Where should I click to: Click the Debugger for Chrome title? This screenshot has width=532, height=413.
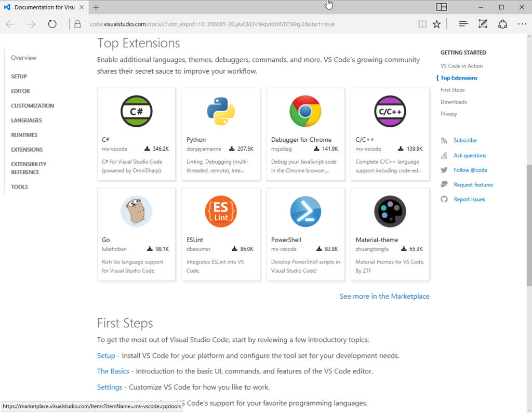click(x=301, y=139)
